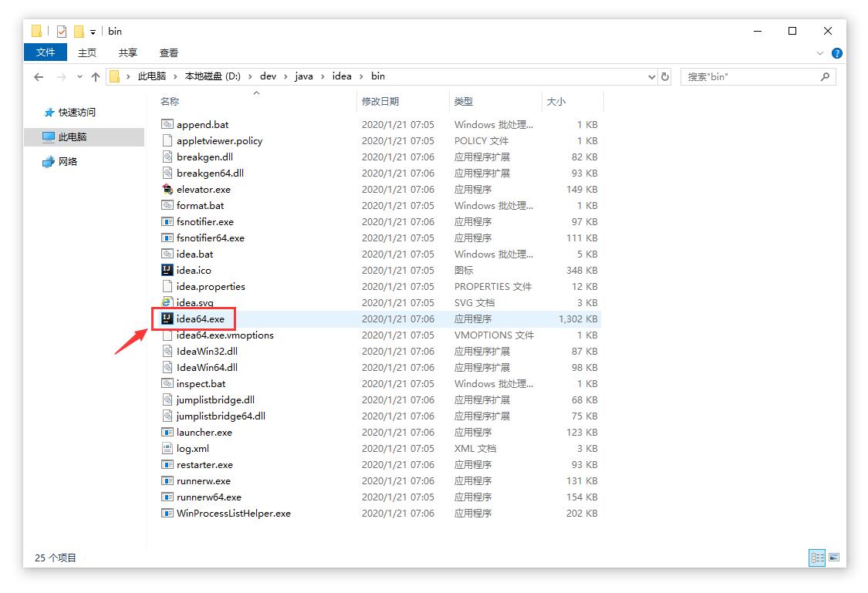Image resolution: width=868 pixels, height=593 pixels.
Task: Select file appletviewer.policy
Action: coord(219,141)
